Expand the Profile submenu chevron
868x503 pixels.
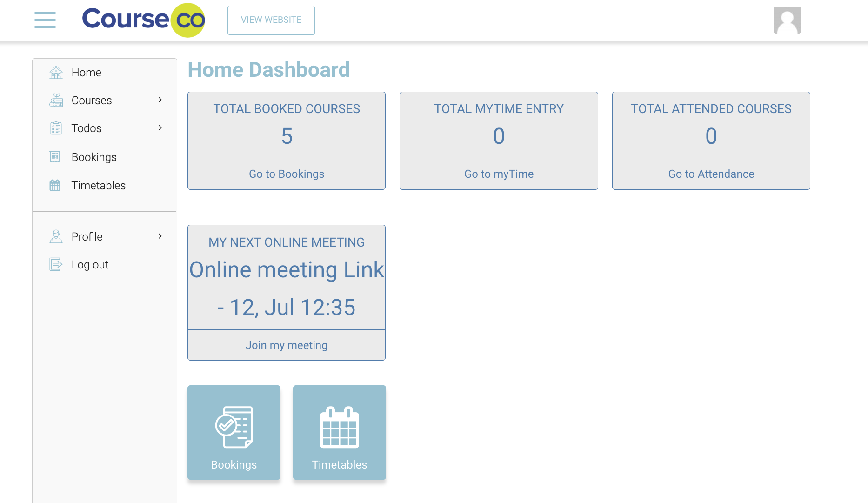click(160, 236)
